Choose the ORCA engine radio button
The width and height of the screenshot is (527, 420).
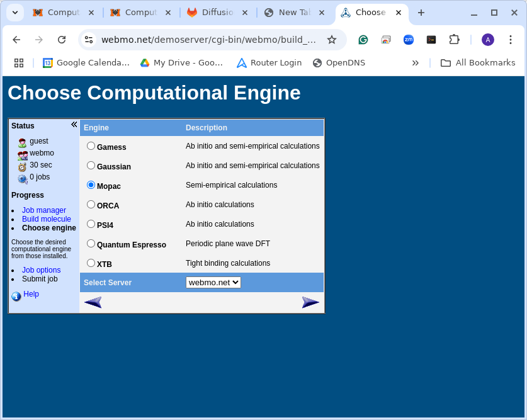(x=91, y=205)
